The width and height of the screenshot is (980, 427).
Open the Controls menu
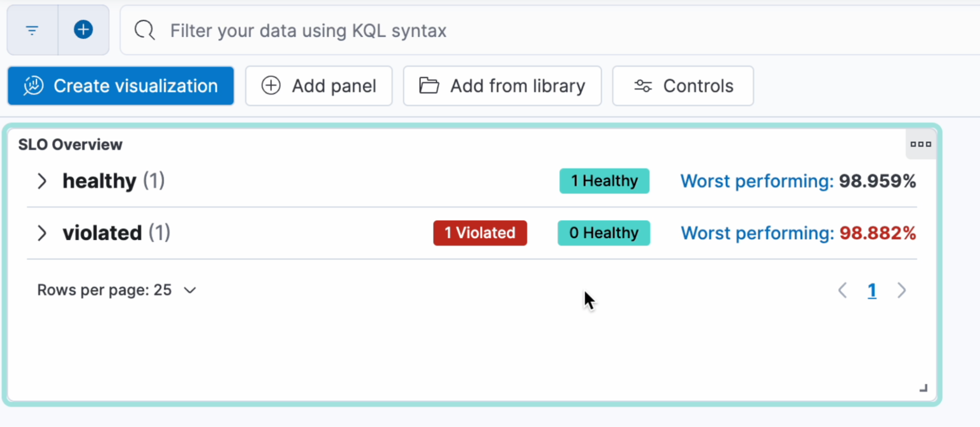(x=682, y=86)
